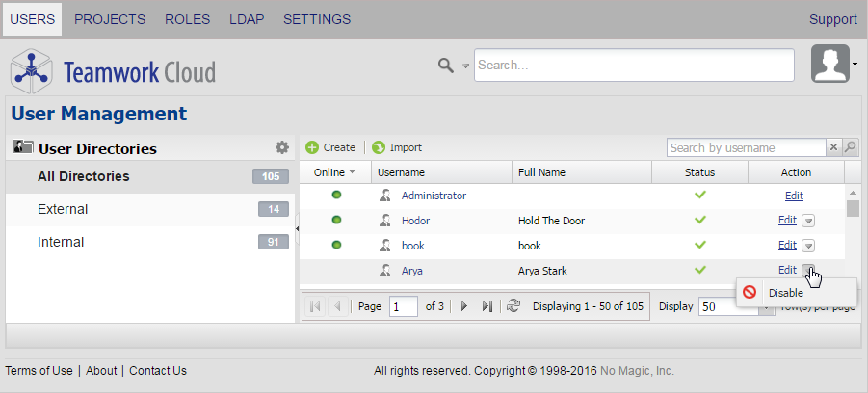868x393 pixels.
Task: Click the magnifier icon beside username search
Action: click(x=851, y=147)
